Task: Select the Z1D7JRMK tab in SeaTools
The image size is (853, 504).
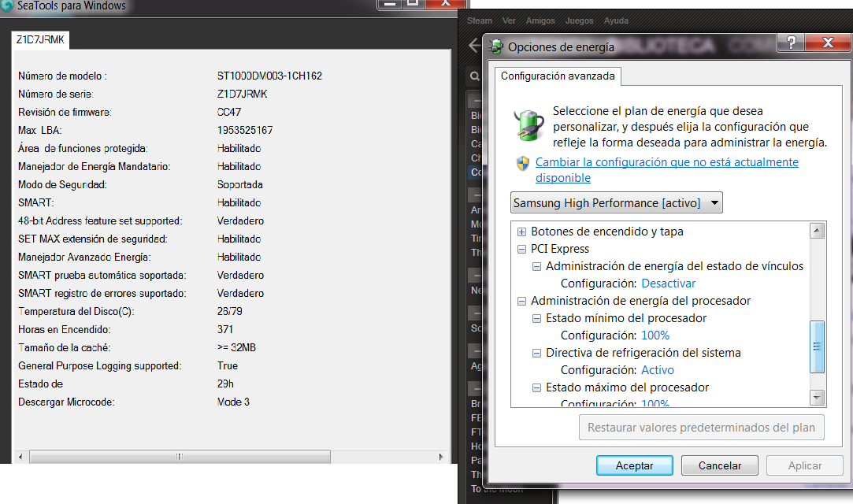Action: click(40, 39)
